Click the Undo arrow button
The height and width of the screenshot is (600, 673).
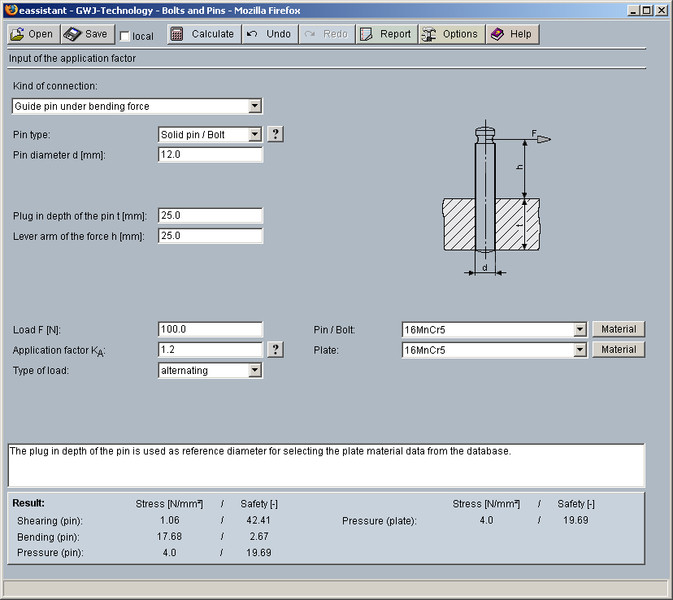tap(269, 34)
